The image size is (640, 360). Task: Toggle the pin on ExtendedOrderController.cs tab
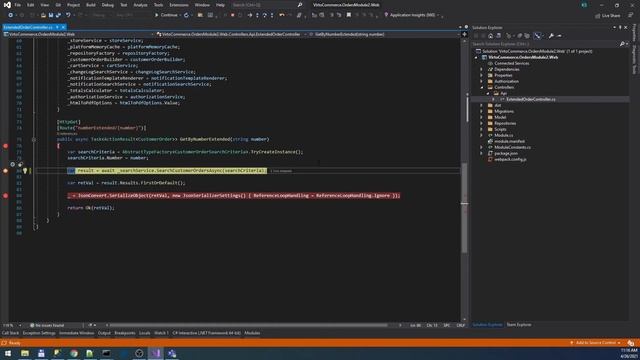pos(57,27)
